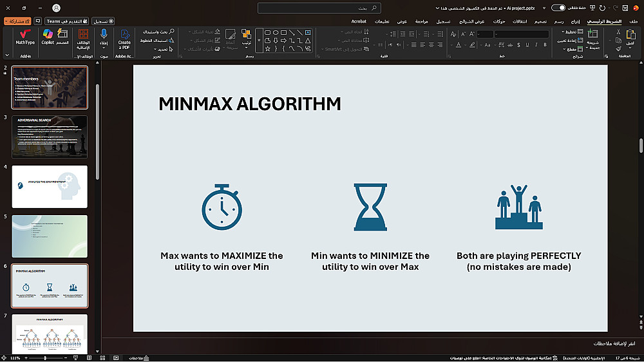This screenshot has height=362, width=644.
Task: Cut selection with the scissors icon
Action: pos(618,32)
